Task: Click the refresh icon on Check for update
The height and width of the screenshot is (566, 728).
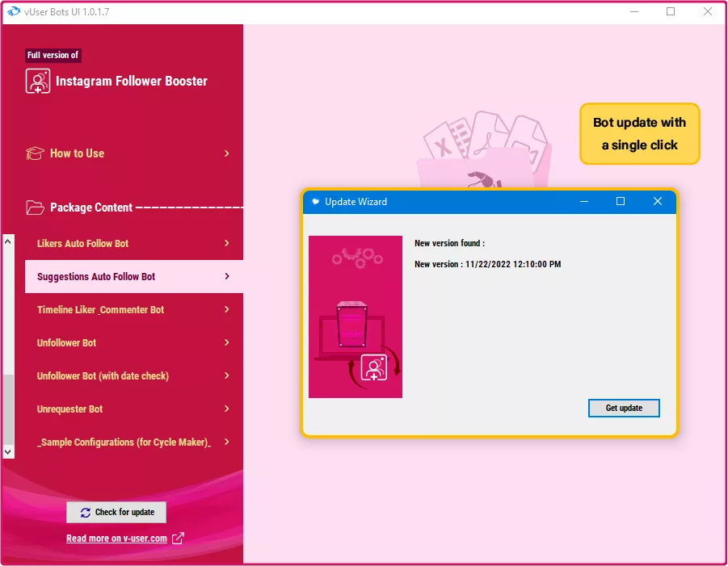Action: [x=86, y=512]
